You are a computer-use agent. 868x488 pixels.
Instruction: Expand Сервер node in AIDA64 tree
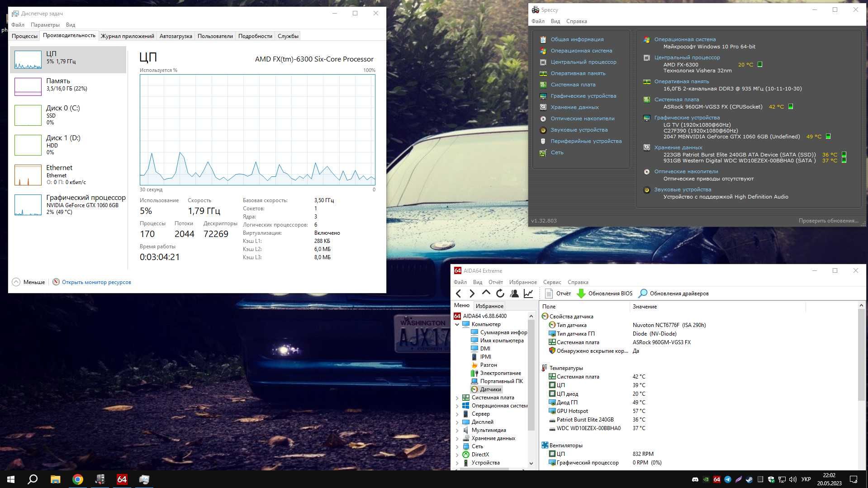click(x=457, y=414)
